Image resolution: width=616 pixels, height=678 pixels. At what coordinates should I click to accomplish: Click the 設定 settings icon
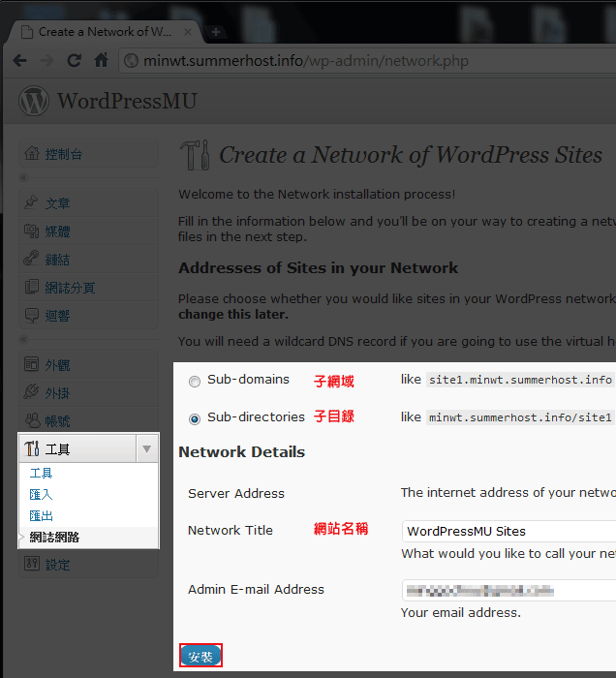32,564
